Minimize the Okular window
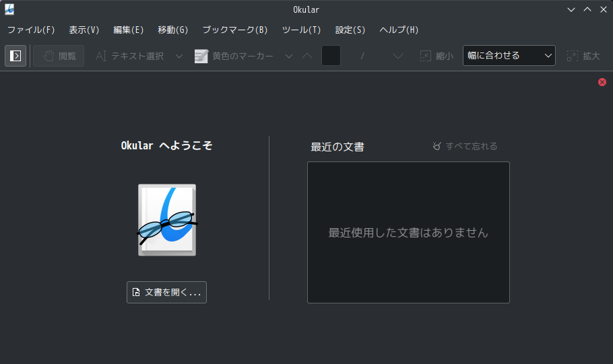The width and height of the screenshot is (613, 364). click(x=571, y=9)
